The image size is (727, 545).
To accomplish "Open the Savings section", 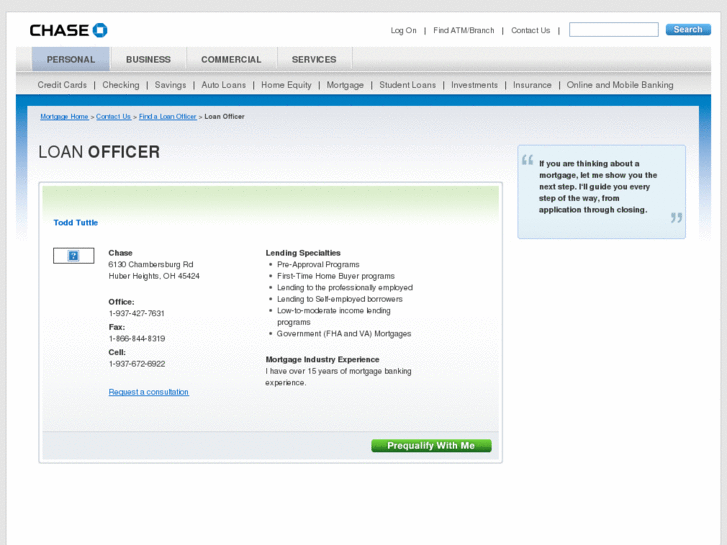I will [x=170, y=85].
